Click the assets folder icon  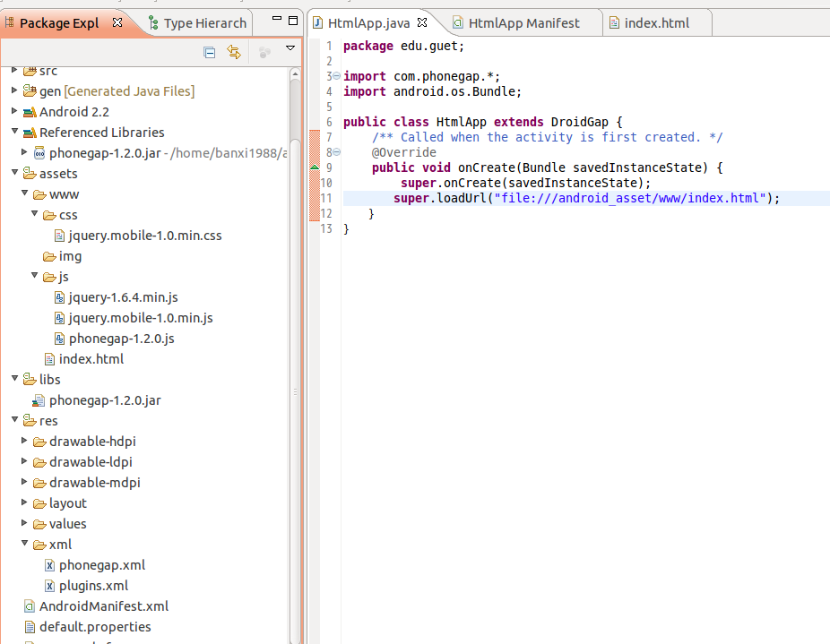30,173
